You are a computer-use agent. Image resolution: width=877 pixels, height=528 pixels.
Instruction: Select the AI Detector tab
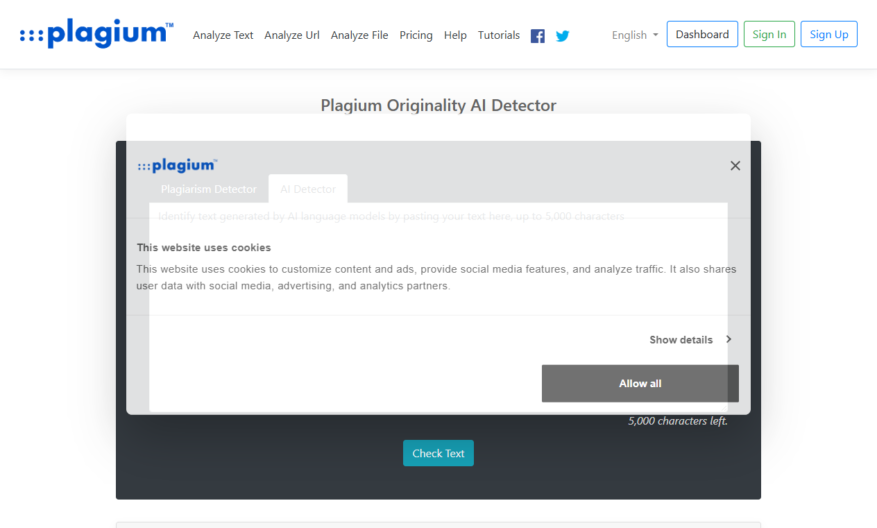(308, 189)
